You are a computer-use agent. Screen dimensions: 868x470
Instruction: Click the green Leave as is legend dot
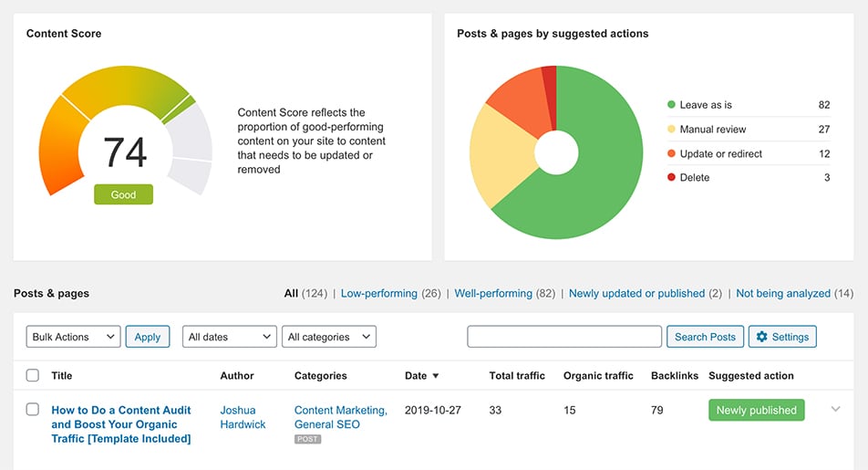tap(672, 105)
